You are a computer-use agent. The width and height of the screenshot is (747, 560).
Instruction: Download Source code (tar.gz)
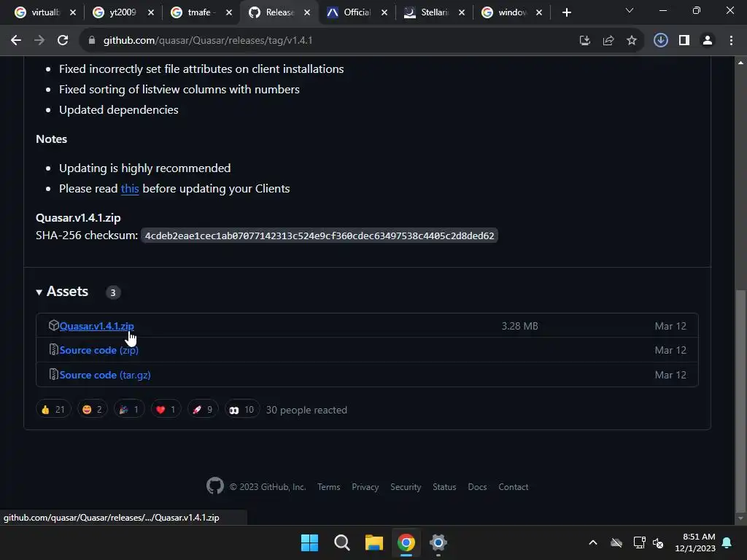(x=105, y=375)
